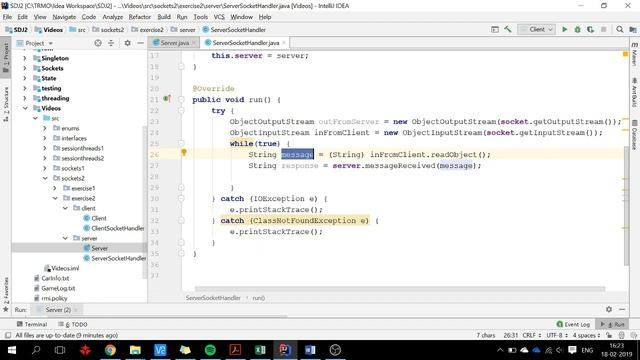Click the run() breadcrumb below editor
The width and height of the screenshot is (640, 360).
pyautogui.click(x=258, y=298)
